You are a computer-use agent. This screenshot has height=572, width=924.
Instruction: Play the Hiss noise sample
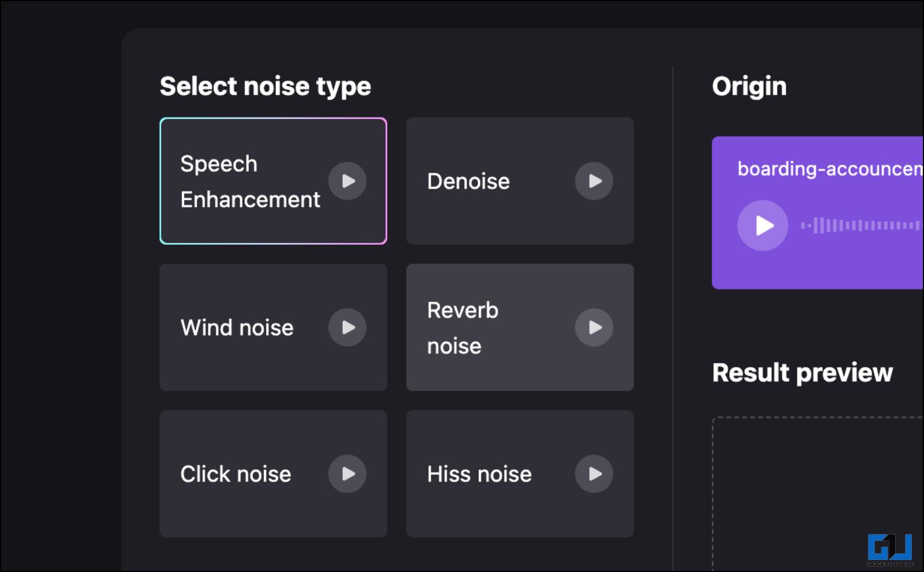tap(594, 473)
